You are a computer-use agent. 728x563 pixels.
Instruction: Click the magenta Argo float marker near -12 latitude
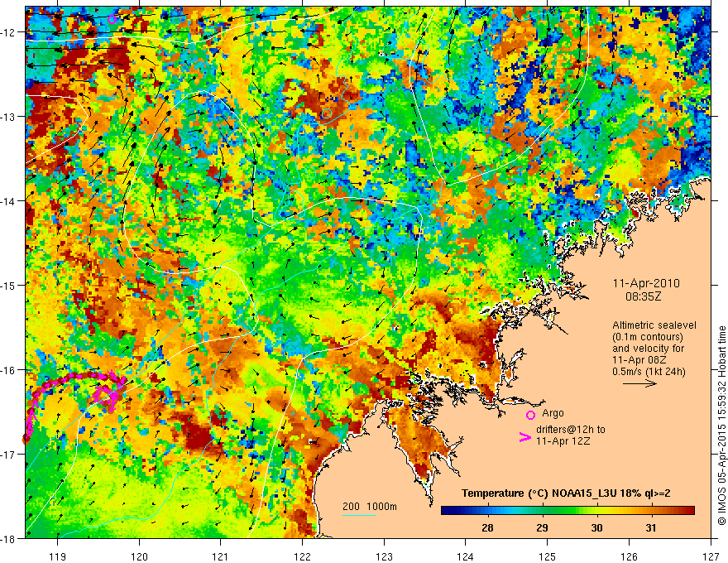click(x=112, y=19)
